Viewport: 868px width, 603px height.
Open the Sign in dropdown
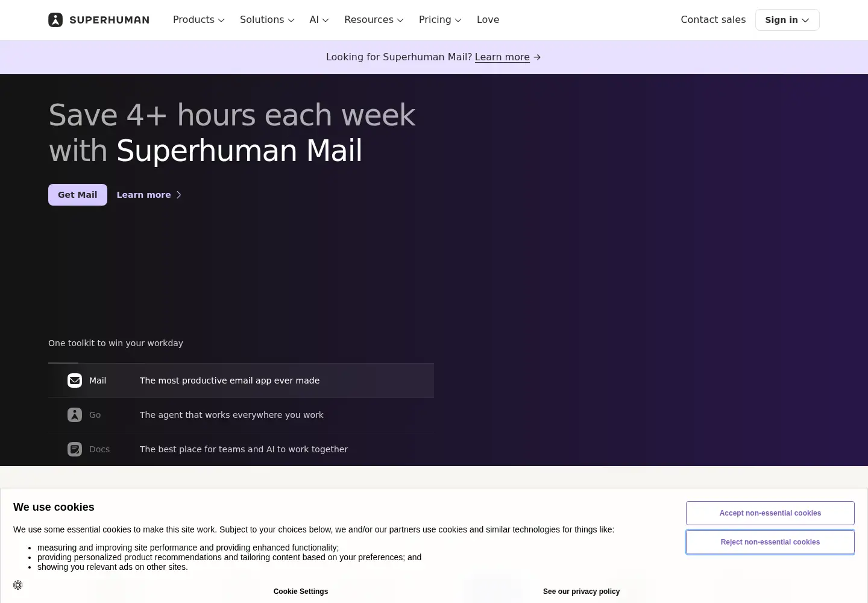(x=787, y=20)
